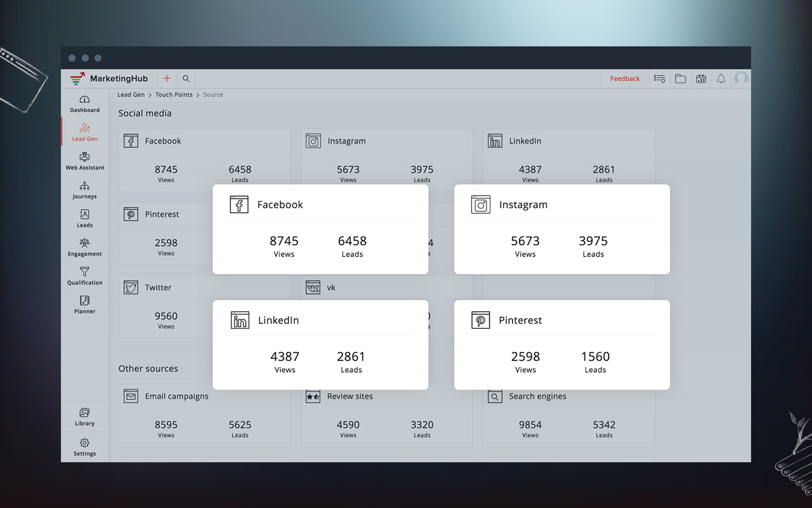Open the user profile avatar
The height and width of the screenshot is (508, 812).
(740, 78)
